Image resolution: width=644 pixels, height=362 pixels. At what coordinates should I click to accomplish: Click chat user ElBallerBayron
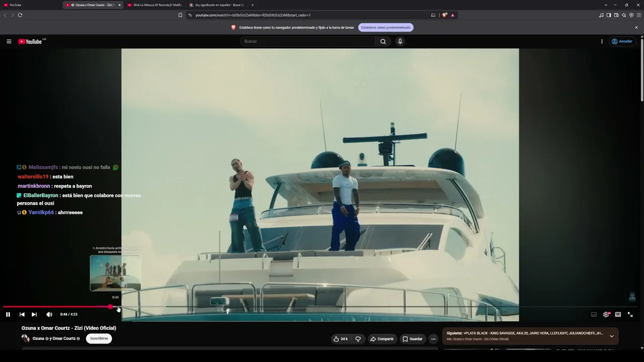[x=41, y=196]
